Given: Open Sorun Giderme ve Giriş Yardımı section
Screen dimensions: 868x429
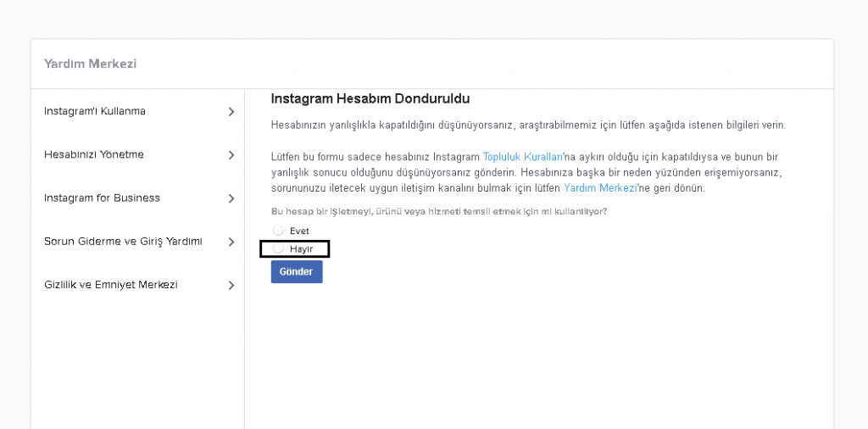Looking at the screenshot, I should click(x=123, y=242).
